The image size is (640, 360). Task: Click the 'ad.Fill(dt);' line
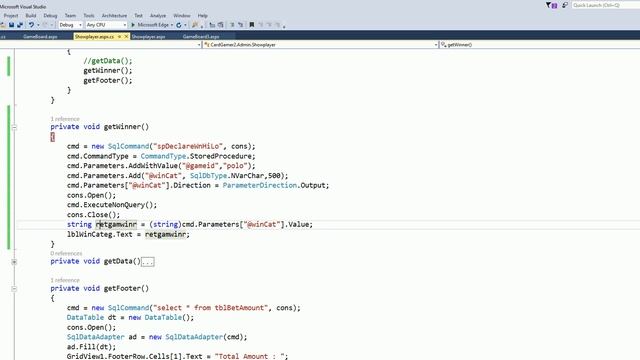point(91,347)
